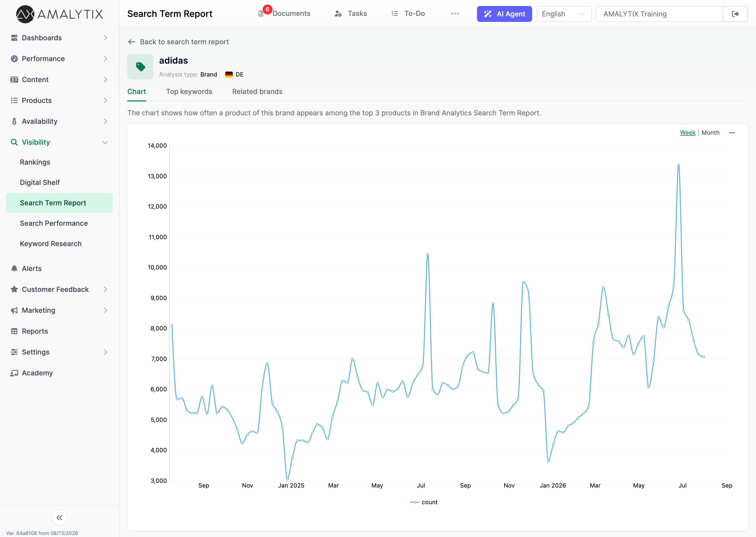Select Search Term Report sidebar item
The height and width of the screenshot is (537, 756).
(x=59, y=203)
